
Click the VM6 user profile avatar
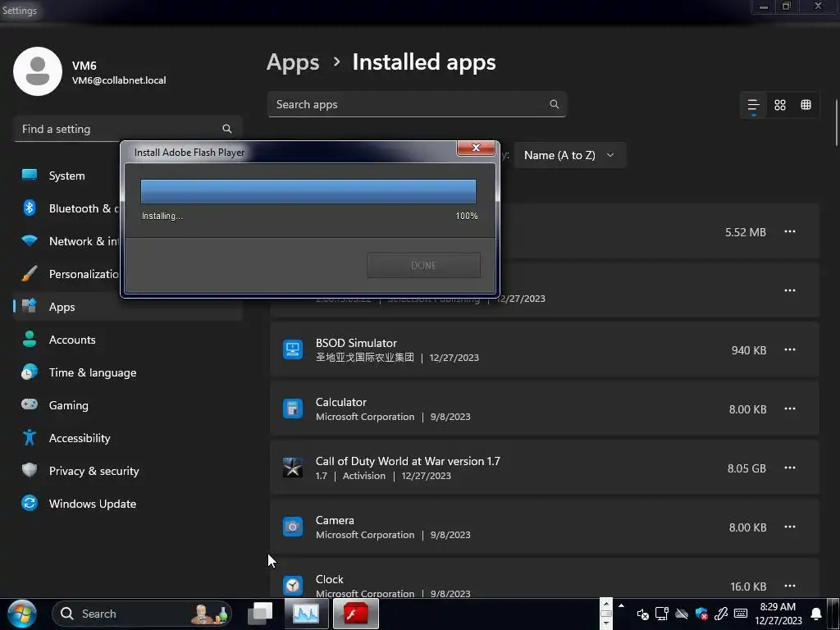pos(38,71)
